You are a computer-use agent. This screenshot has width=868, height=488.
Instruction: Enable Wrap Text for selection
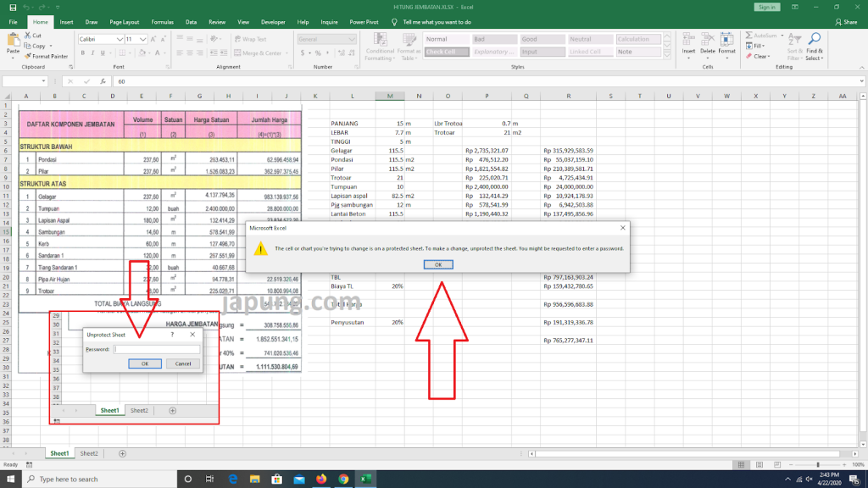251,39
